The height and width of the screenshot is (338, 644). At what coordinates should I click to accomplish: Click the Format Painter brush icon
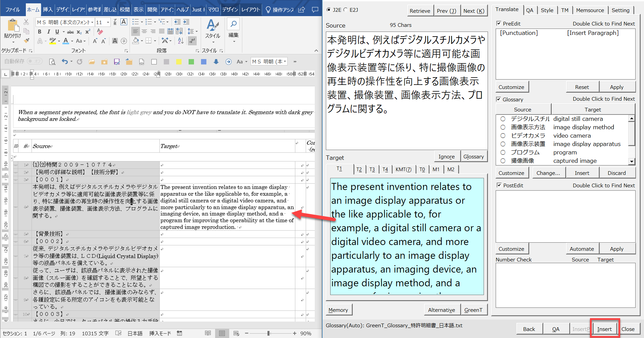coord(26,41)
